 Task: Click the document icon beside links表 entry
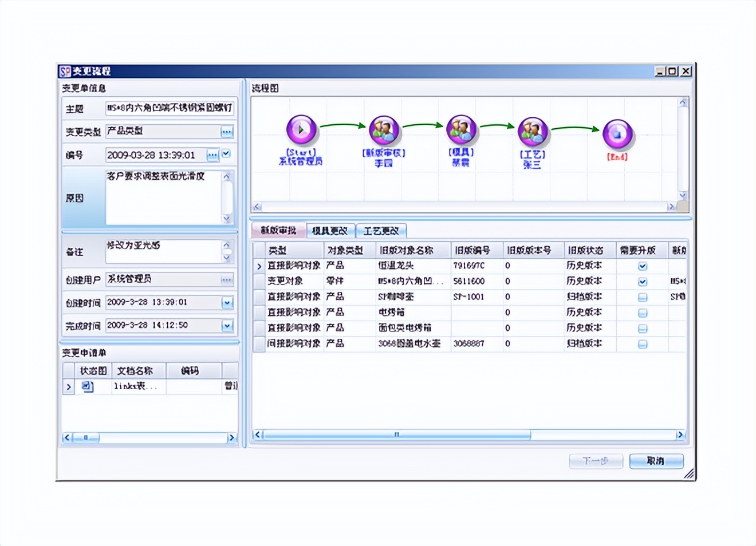tap(89, 386)
